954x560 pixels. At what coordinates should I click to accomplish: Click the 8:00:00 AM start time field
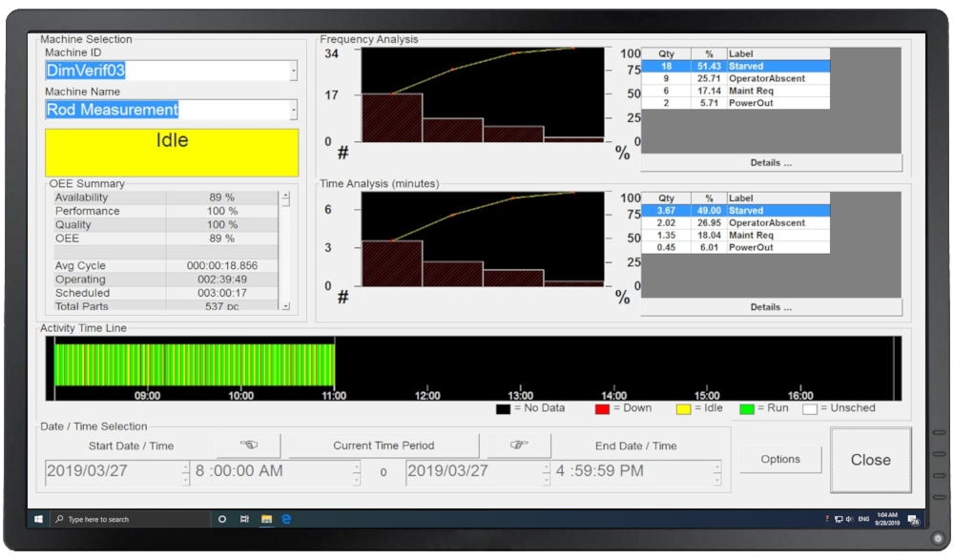(272, 473)
